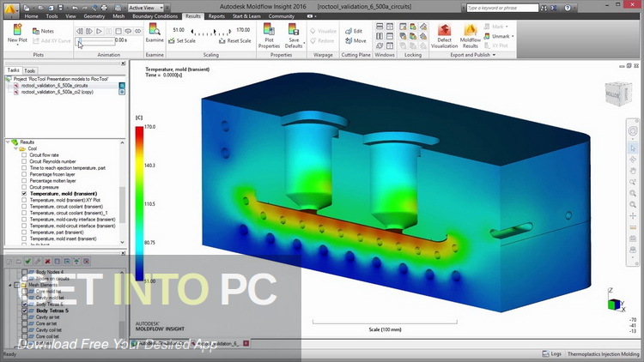The image size is (644, 362).
Task: Check Temperature, part (transient) result
Action: click(24, 232)
